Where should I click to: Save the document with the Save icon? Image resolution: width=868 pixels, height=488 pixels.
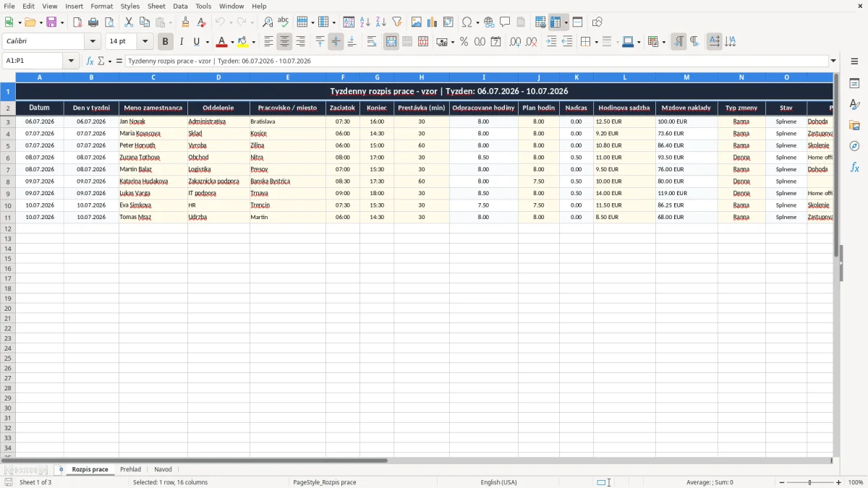point(51,22)
